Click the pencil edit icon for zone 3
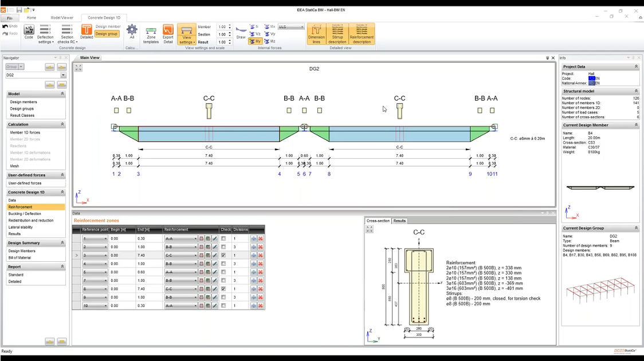 (215, 255)
